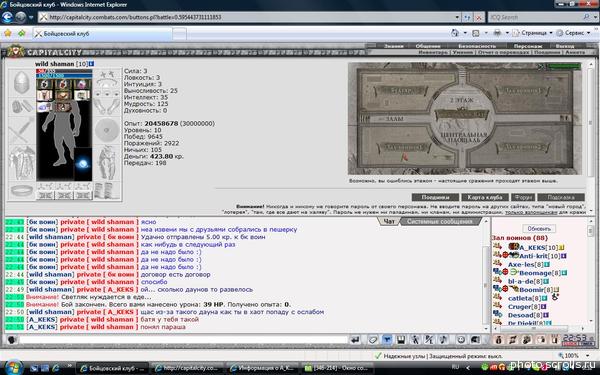The width and height of the screenshot is (600, 375).
Task: Click the printer icon in IE toolbar
Action: [x=497, y=33]
